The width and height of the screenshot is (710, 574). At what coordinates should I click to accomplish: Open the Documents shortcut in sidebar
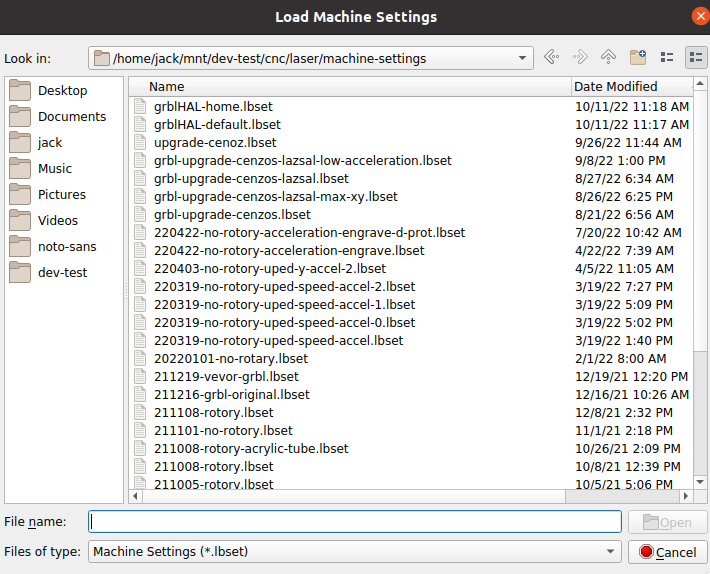[x=71, y=117]
